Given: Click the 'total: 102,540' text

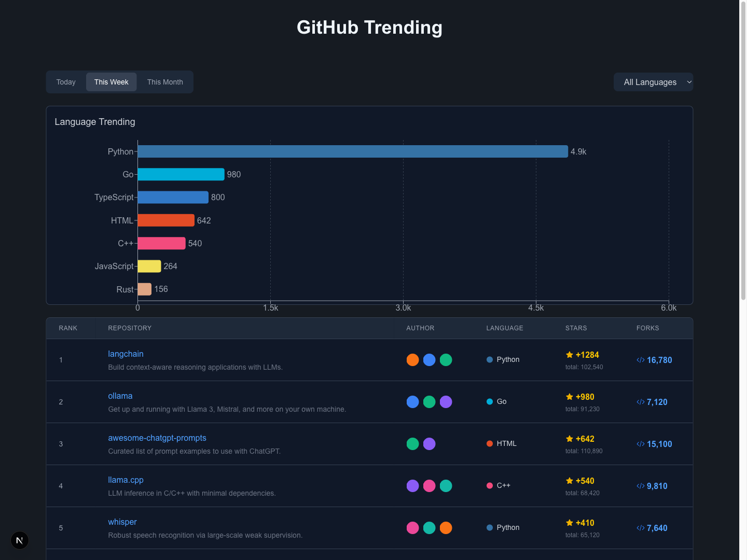Looking at the screenshot, I should click(584, 367).
